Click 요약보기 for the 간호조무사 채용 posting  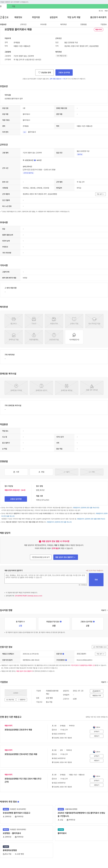(97, 732)
